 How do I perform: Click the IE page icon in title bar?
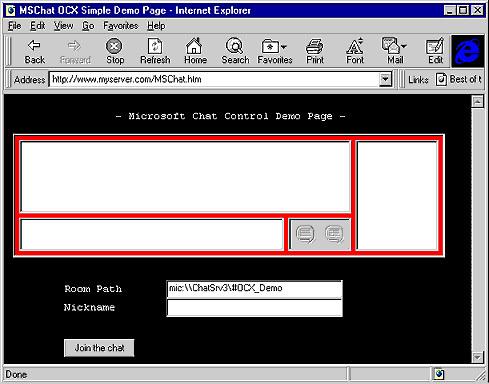coord(11,10)
